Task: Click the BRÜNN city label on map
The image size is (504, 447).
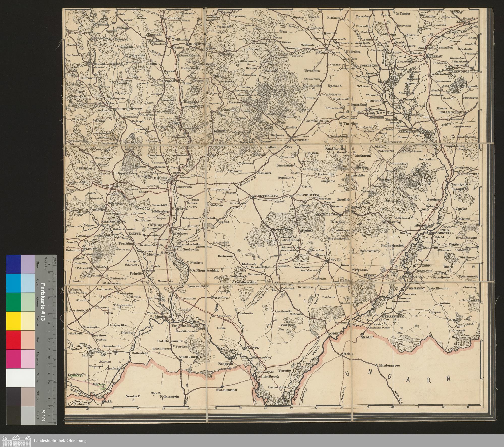Action: (161, 178)
